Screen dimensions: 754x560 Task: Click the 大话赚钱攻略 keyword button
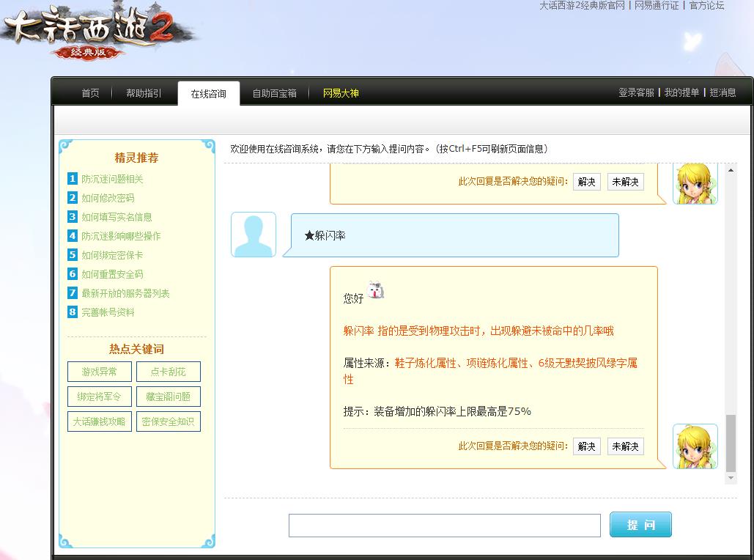100,421
